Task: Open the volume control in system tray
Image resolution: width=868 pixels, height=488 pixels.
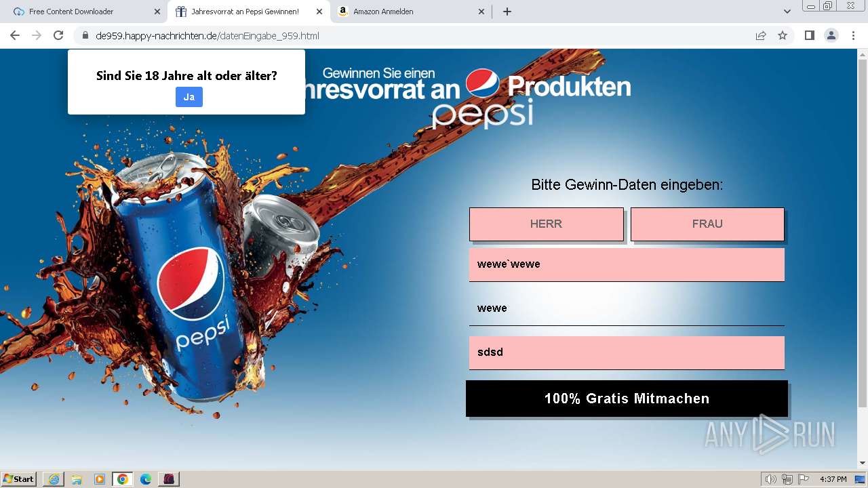Action: 771,479
